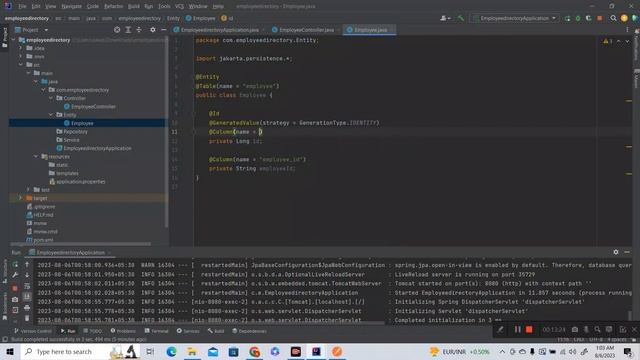Open the File menu
The width and height of the screenshot is (640, 360).
click(x=22, y=6)
